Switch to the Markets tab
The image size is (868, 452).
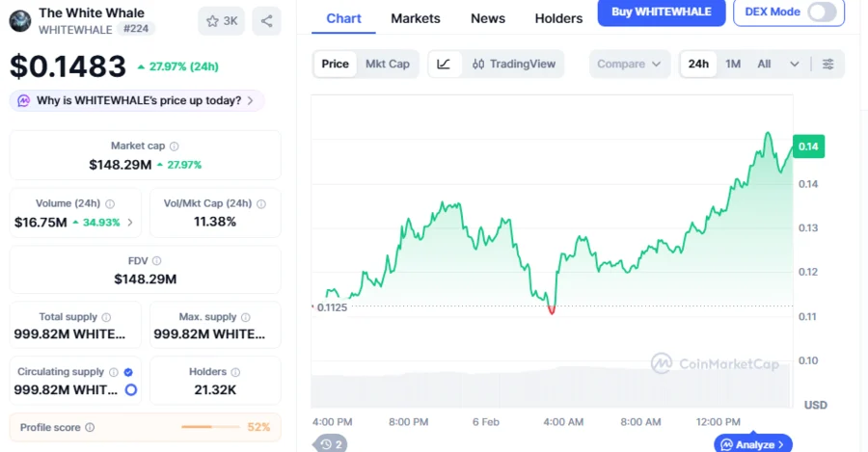[x=416, y=18]
